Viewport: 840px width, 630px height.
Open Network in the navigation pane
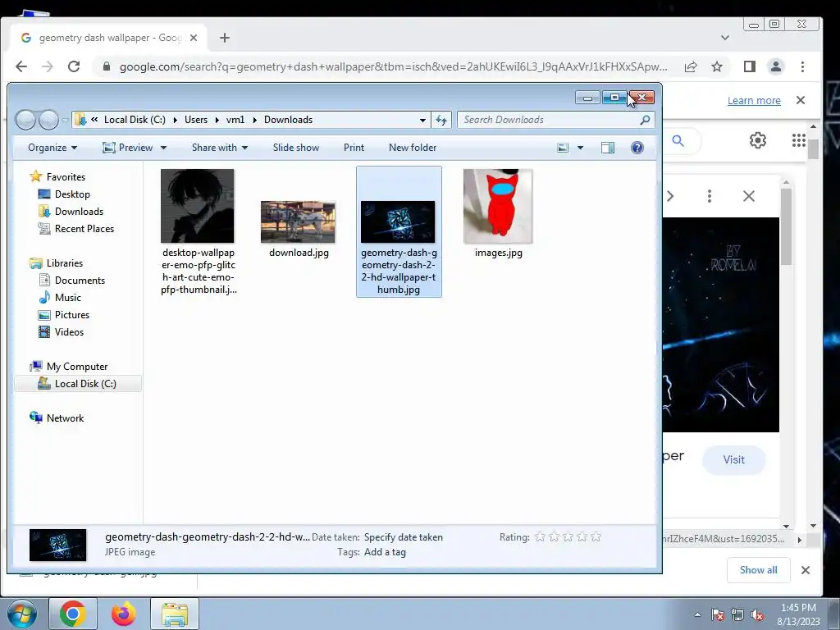click(65, 418)
